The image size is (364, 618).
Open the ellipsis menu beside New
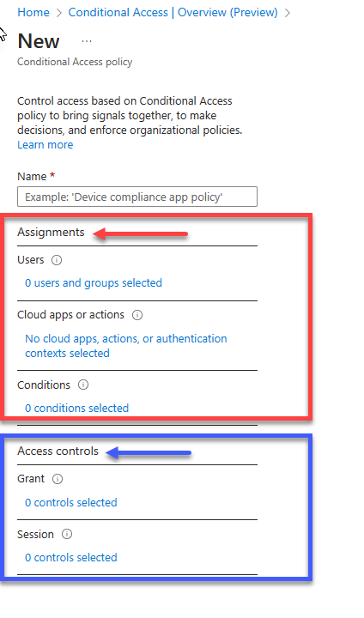pyautogui.click(x=87, y=41)
